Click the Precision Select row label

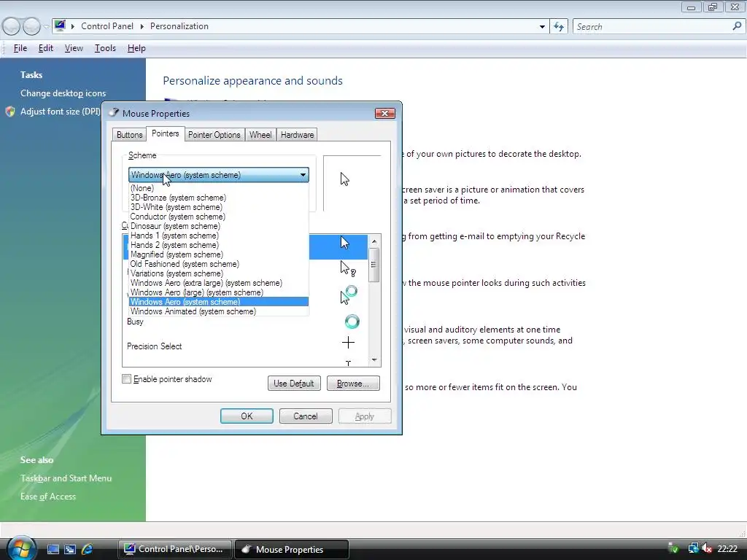(155, 346)
